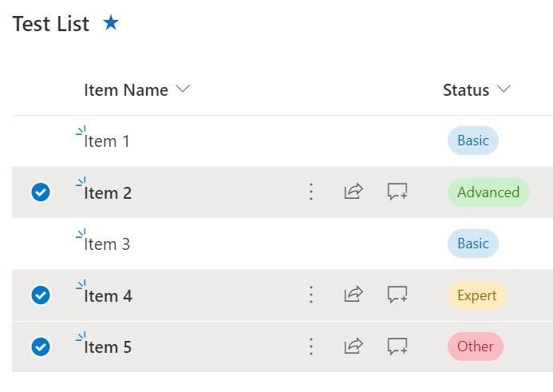Click the favorite star next to Test List
This screenshot has height=392, width=553.
tap(111, 23)
